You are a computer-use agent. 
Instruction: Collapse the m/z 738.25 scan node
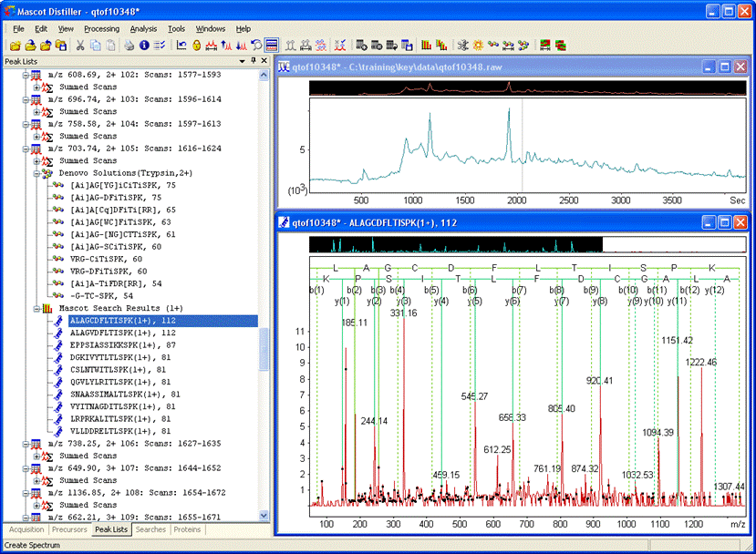coord(26,444)
